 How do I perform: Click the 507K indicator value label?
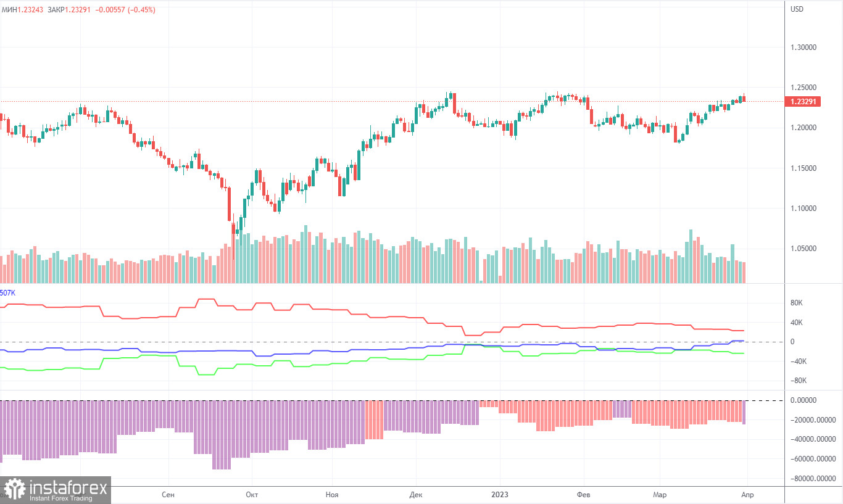coord(7,293)
